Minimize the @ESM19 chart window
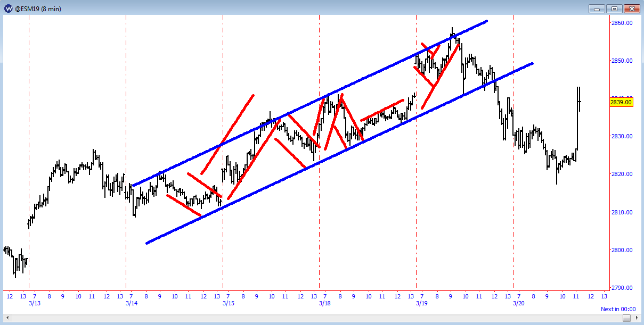 click(x=597, y=9)
